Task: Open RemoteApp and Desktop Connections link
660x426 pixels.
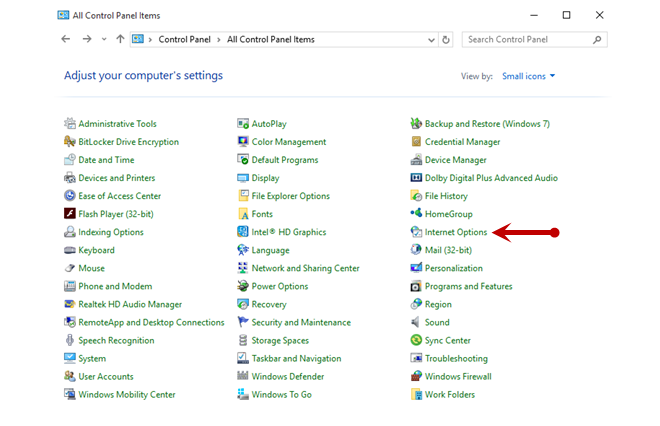Action: point(152,322)
